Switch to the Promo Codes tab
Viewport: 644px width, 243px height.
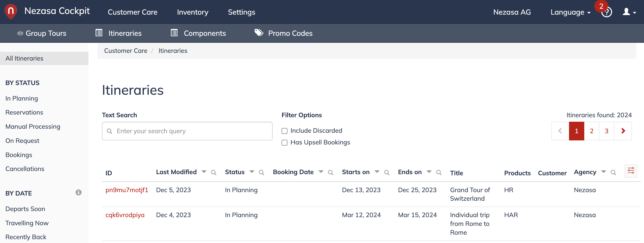[284, 33]
